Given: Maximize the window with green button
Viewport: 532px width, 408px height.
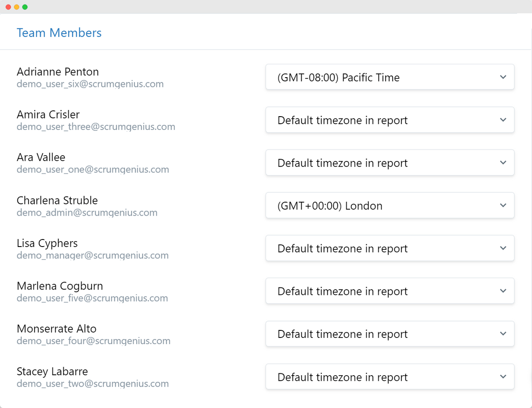Looking at the screenshot, I should [x=25, y=7].
